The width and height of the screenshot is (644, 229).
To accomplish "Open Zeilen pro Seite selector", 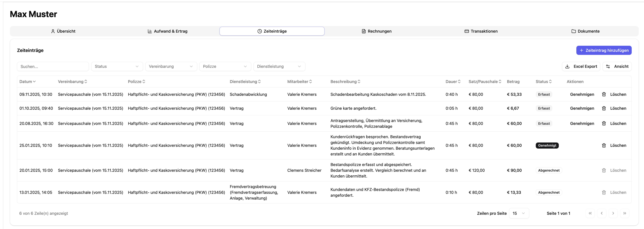I will coord(519,213).
